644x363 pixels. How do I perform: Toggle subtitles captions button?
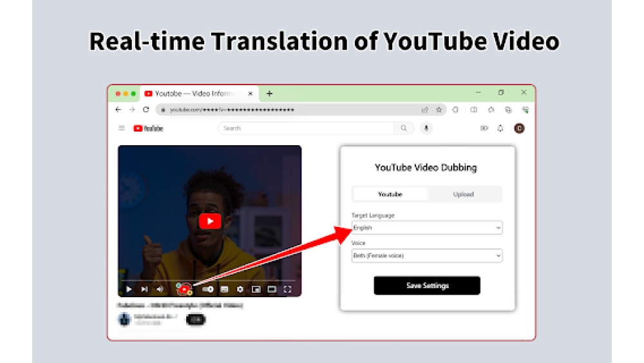[x=224, y=289]
